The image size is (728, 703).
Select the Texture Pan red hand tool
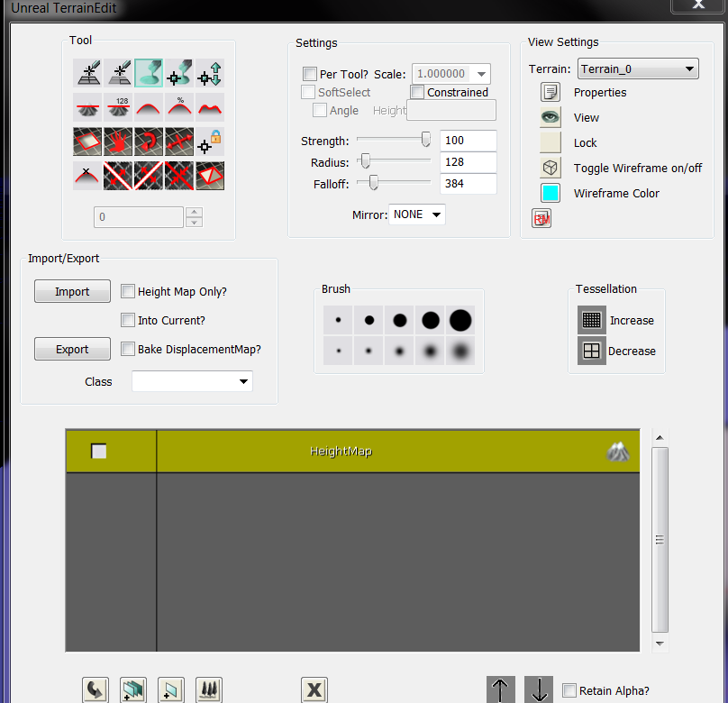pos(118,142)
